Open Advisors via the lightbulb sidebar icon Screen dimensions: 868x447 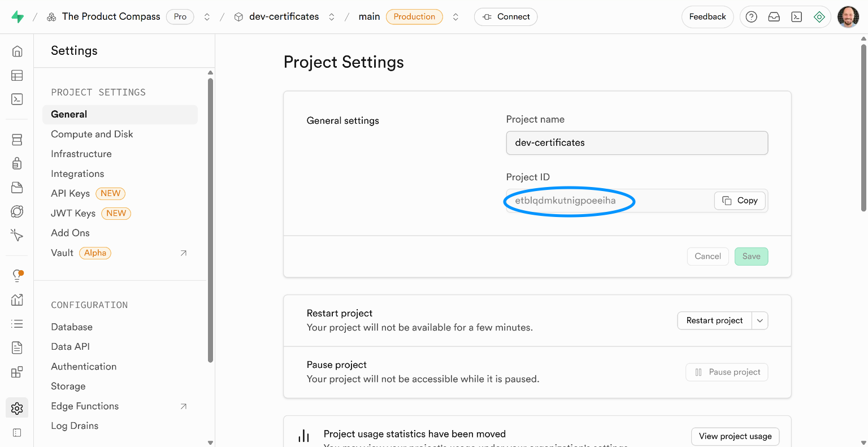coord(17,275)
